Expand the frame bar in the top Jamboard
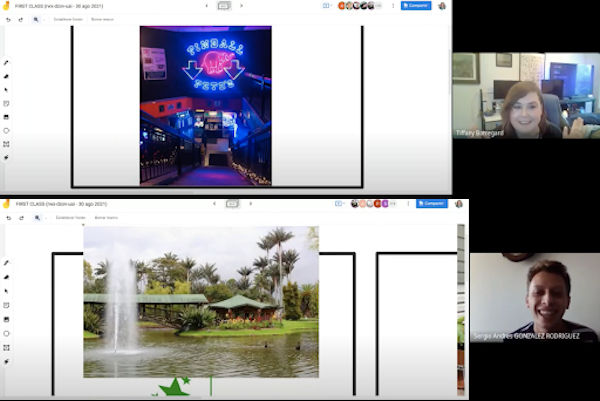 tap(223, 6)
